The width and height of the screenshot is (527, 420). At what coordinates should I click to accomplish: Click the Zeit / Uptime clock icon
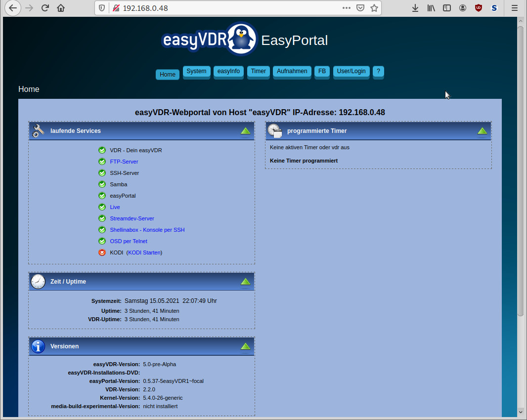pyautogui.click(x=38, y=282)
